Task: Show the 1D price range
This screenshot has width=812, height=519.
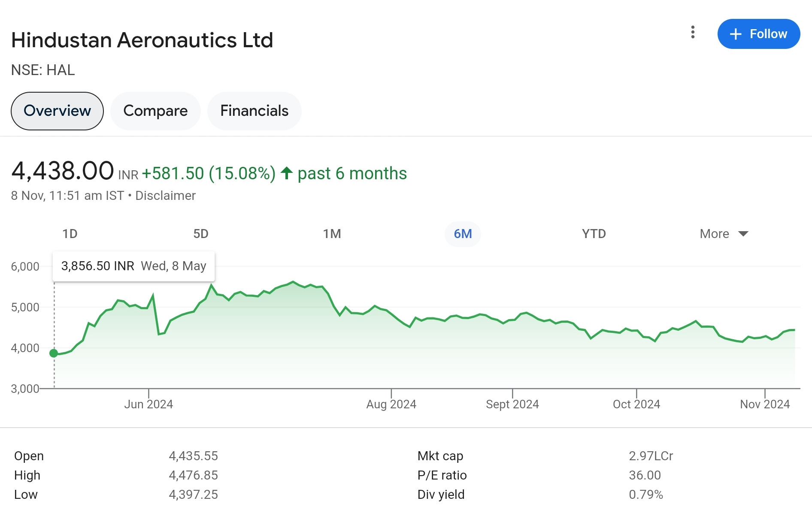Action: [70, 234]
